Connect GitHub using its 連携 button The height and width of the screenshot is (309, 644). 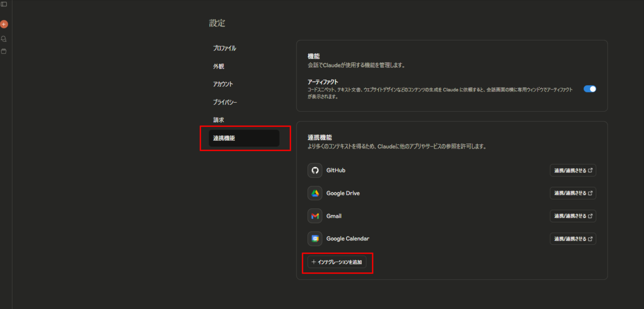pyautogui.click(x=573, y=170)
